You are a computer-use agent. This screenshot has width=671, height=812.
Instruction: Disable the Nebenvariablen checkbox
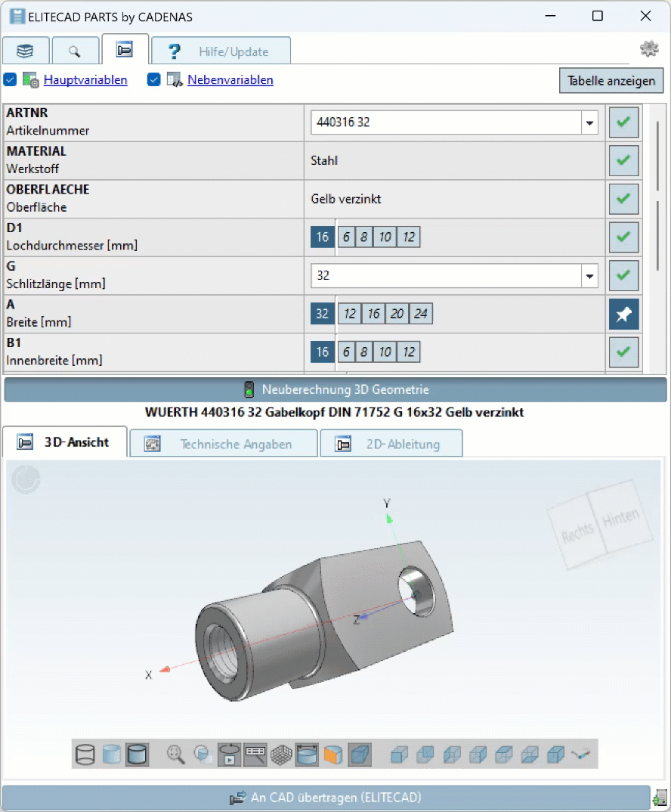point(153,79)
